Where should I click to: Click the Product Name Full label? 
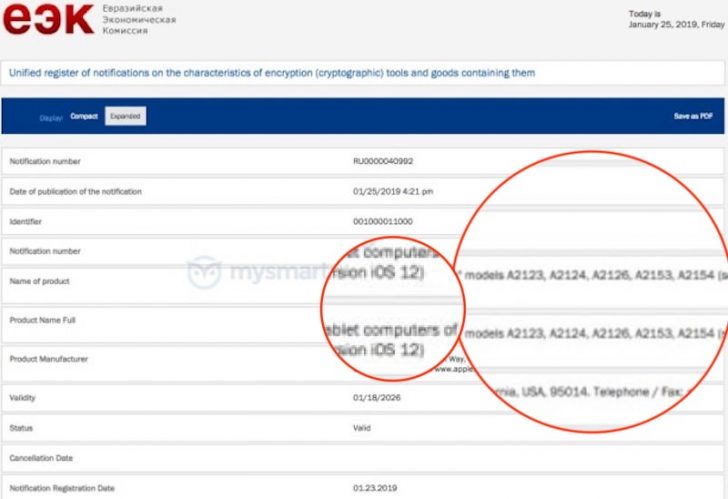pyautogui.click(x=42, y=320)
